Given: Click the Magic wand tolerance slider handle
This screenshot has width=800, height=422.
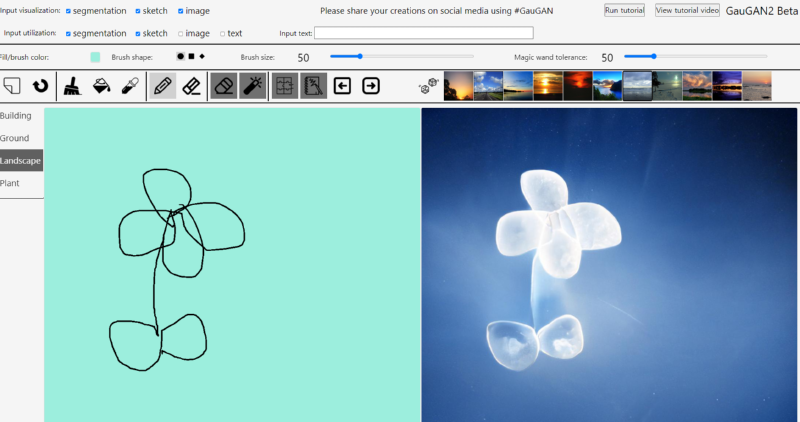Looking at the screenshot, I should pos(654,57).
